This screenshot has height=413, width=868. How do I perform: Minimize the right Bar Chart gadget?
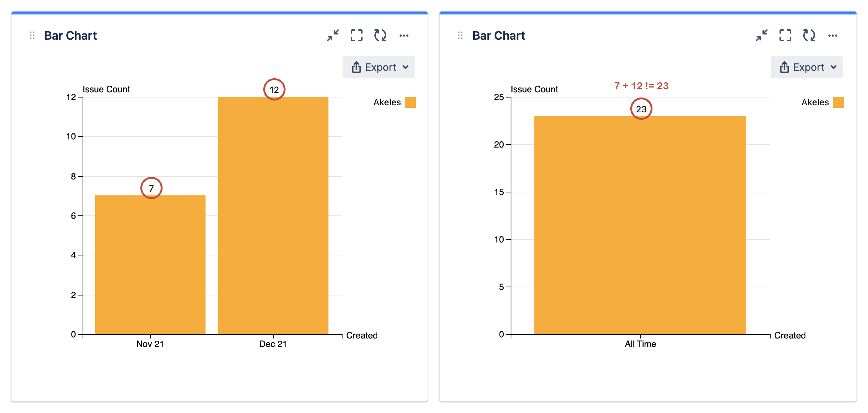762,36
